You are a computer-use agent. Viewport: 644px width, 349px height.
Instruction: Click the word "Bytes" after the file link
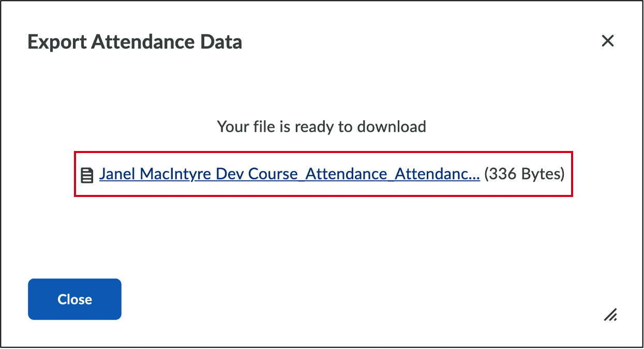(x=541, y=174)
